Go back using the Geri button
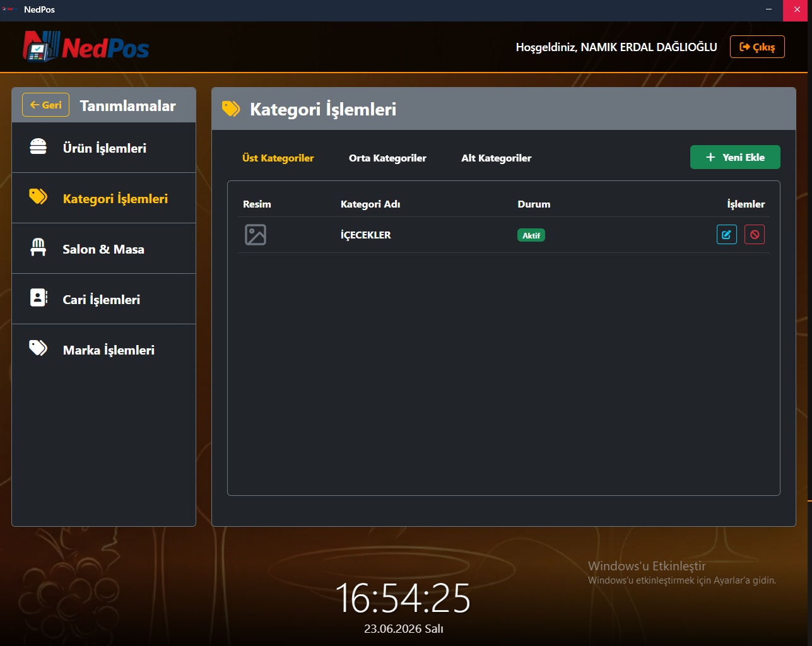This screenshot has width=812, height=646. (x=45, y=105)
